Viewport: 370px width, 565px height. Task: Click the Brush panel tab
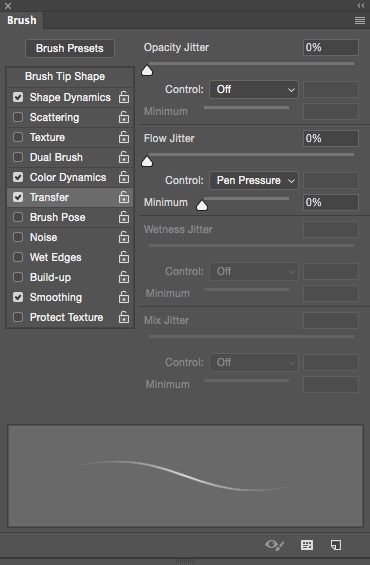22,20
